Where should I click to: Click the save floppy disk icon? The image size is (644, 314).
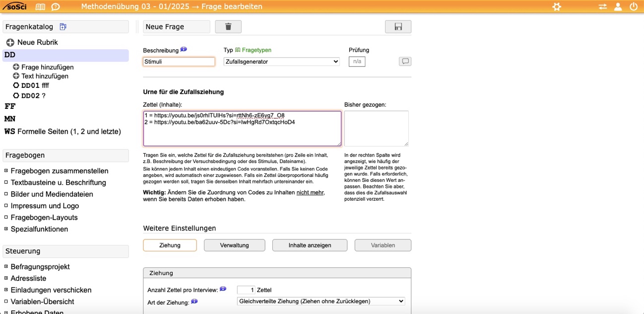point(398,27)
